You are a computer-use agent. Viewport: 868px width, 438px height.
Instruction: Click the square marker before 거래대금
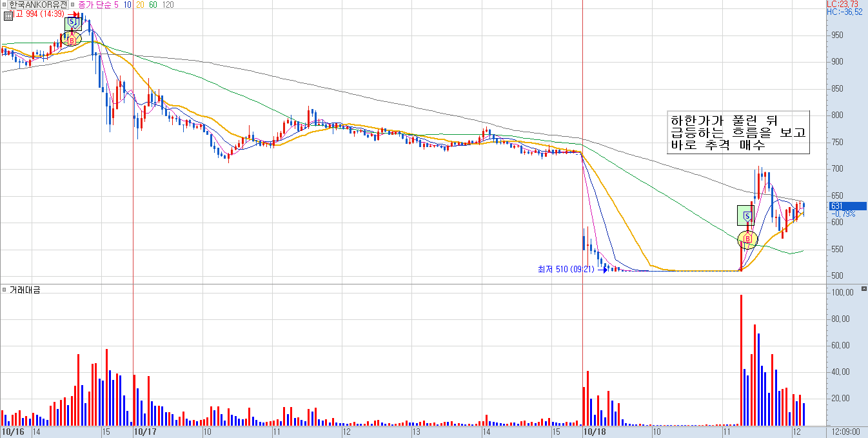pos(4,290)
